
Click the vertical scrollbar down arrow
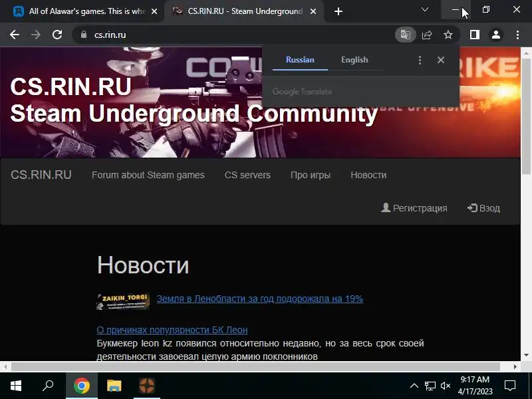pyautogui.click(x=526, y=355)
